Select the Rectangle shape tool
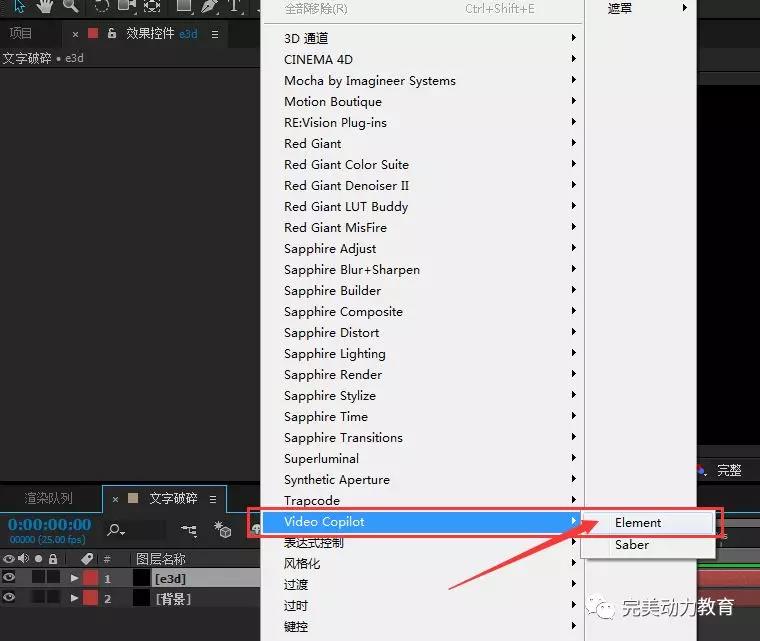Image resolution: width=760 pixels, height=641 pixels. [x=185, y=5]
